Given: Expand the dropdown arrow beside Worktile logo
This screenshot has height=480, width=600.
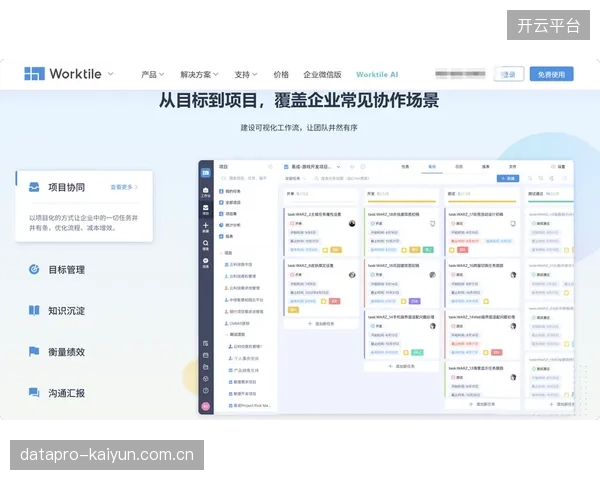Looking at the screenshot, I should coord(111,73).
